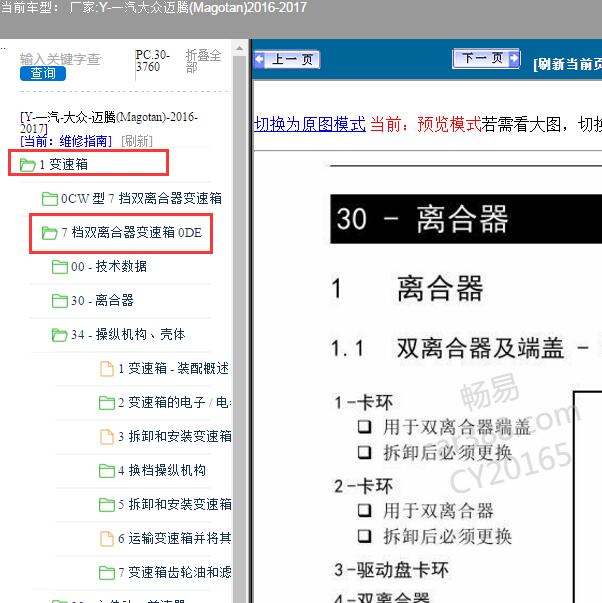This screenshot has height=603, width=602.
Task: Go to next page with 下一页
Action: point(486,58)
